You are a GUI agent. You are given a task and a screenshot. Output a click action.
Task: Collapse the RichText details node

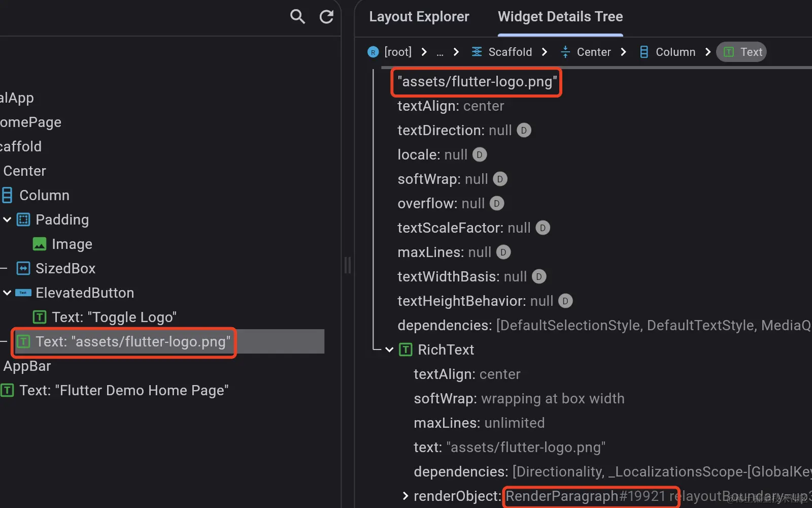click(x=389, y=350)
